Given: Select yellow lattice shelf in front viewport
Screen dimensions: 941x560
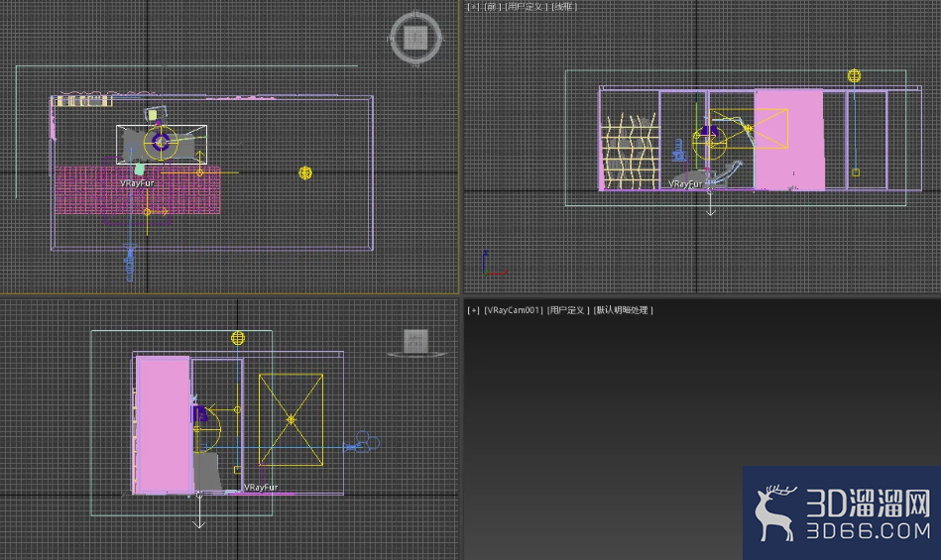Looking at the screenshot, I should [x=629, y=153].
